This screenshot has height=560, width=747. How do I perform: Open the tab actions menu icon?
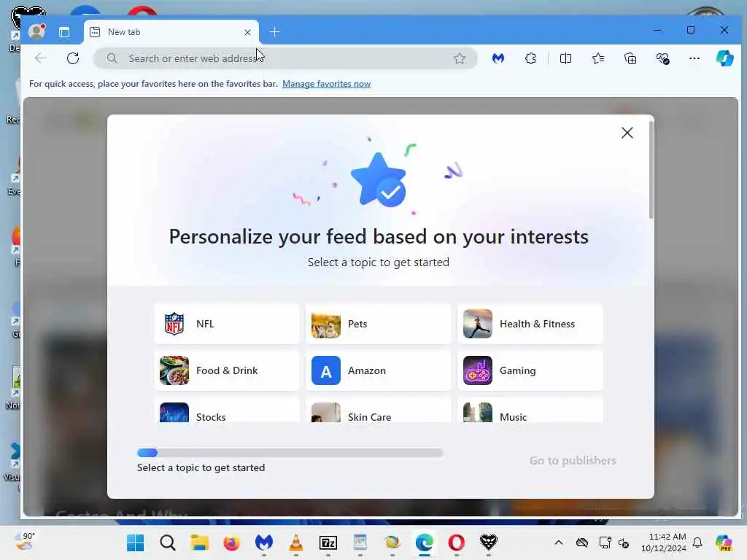click(64, 32)
